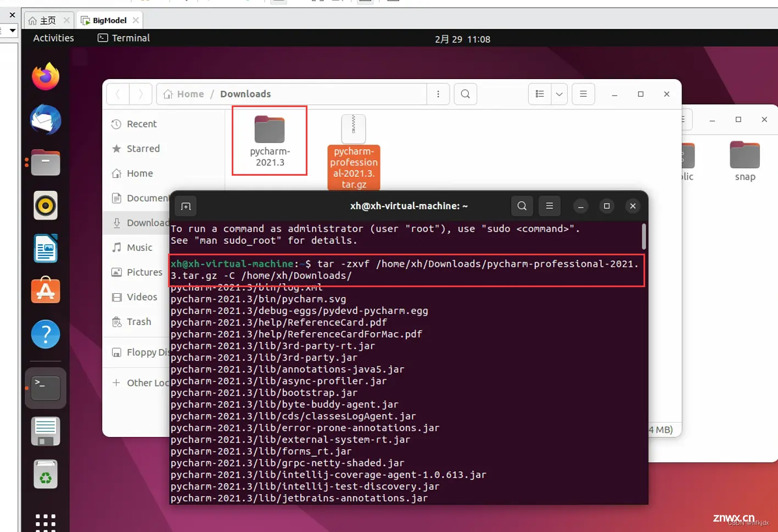This screenshot has width=778, height=532.
Task: Click pycharm-2021.3/lib/bootstrap.jar output line
Action: pyautogui.click(x=264, y=393)
